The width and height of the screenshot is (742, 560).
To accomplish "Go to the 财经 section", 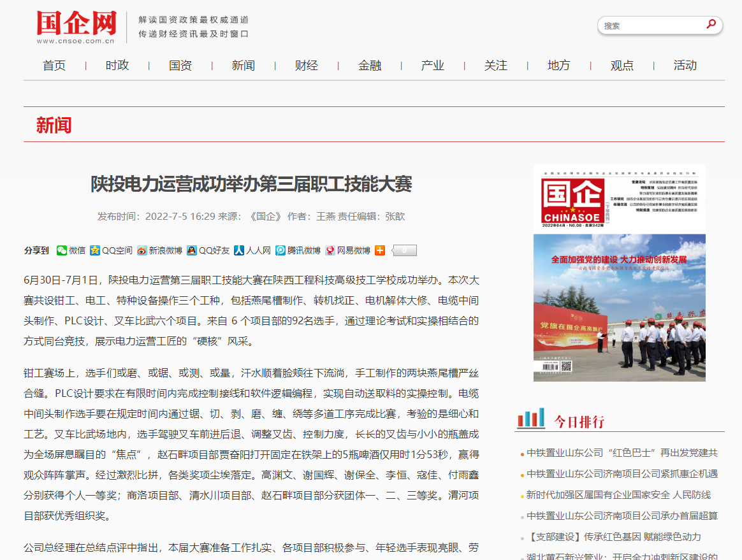I will click(306, 66).
